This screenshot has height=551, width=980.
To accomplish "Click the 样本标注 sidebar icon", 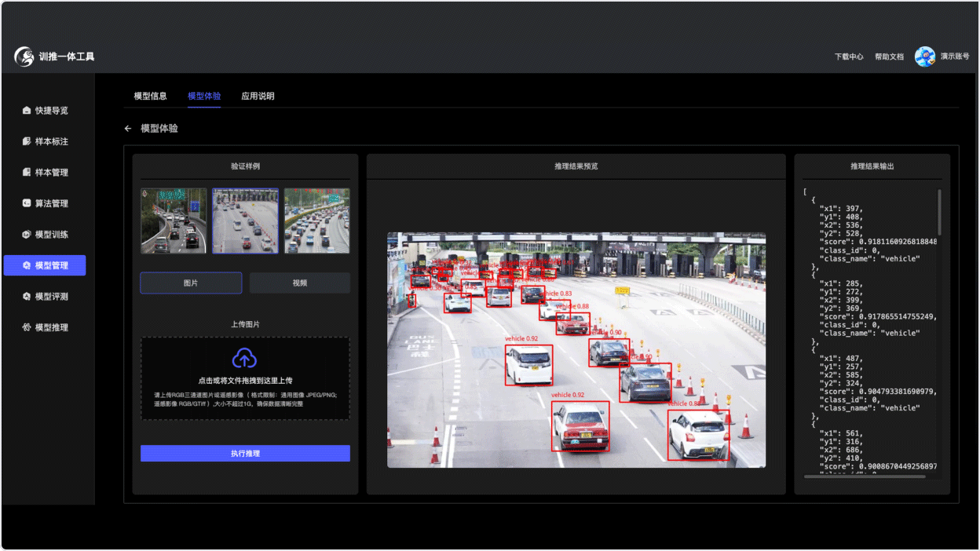I will click(27, 142).
